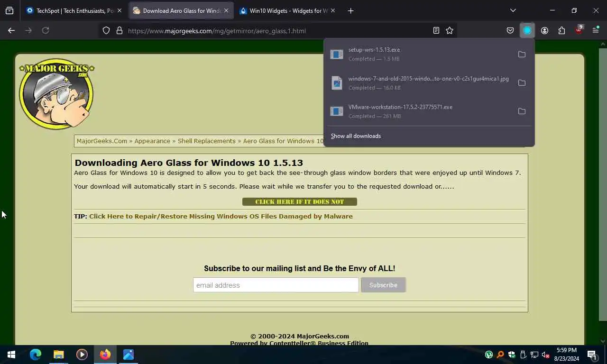Show the windows-7 jpg download in folder
The height and width of the screenshot is (364, 607).
pos(522,83)
